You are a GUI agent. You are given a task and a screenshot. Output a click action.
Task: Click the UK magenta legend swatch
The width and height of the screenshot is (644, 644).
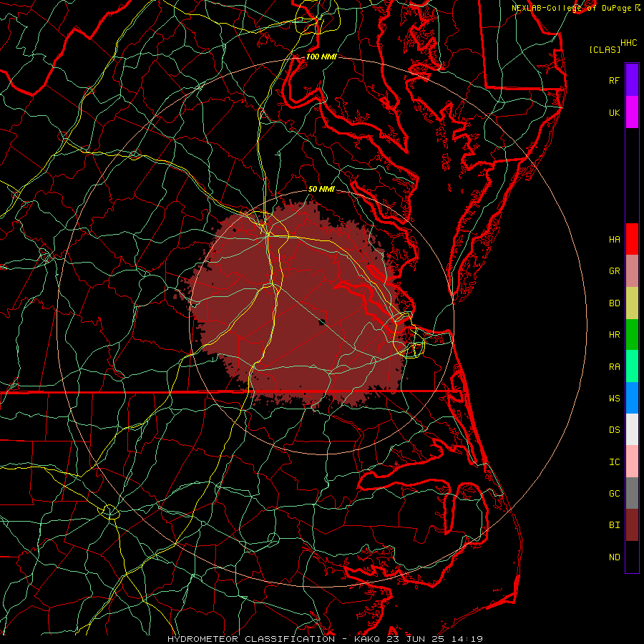[x=632, y=112]
